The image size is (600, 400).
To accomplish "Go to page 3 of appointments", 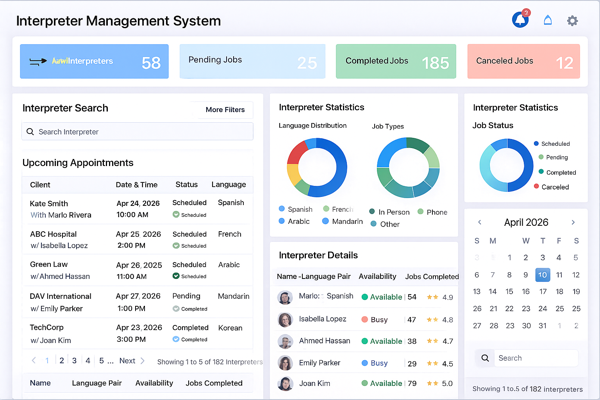I will click(x=74, y=361).
